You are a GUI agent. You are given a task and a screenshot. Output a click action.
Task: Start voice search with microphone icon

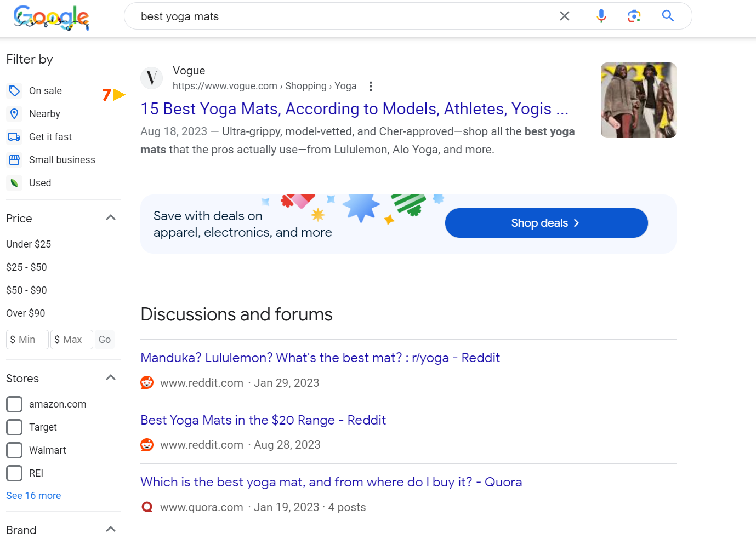(601, 16)
